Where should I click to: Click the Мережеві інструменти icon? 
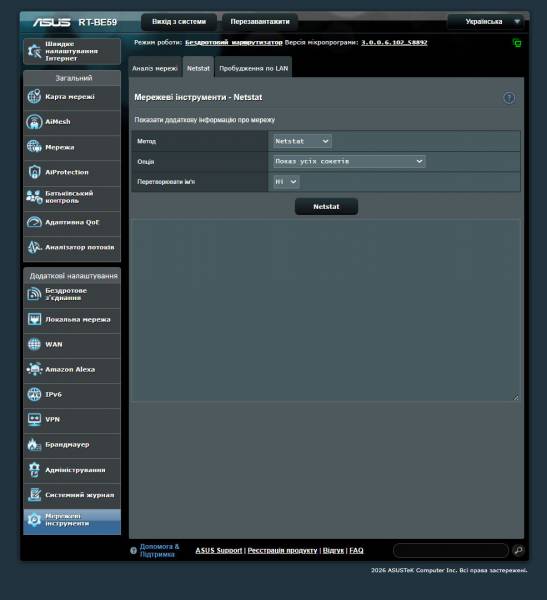tap(34, 520)
